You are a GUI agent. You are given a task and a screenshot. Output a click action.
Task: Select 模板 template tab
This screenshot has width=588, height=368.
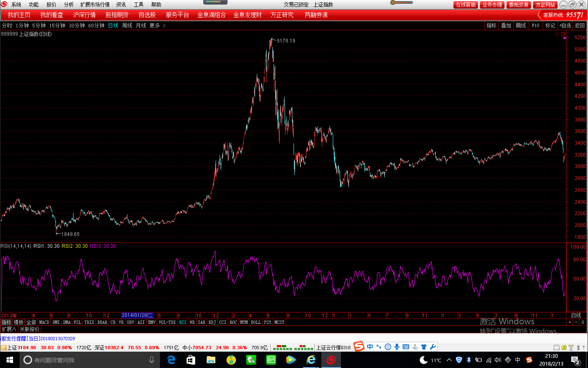(19, 322)
